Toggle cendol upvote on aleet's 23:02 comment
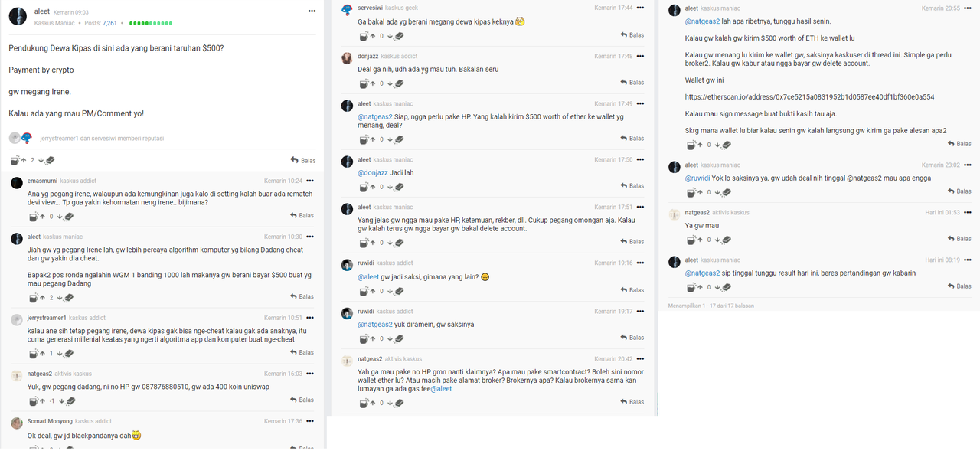 point(692,191)
